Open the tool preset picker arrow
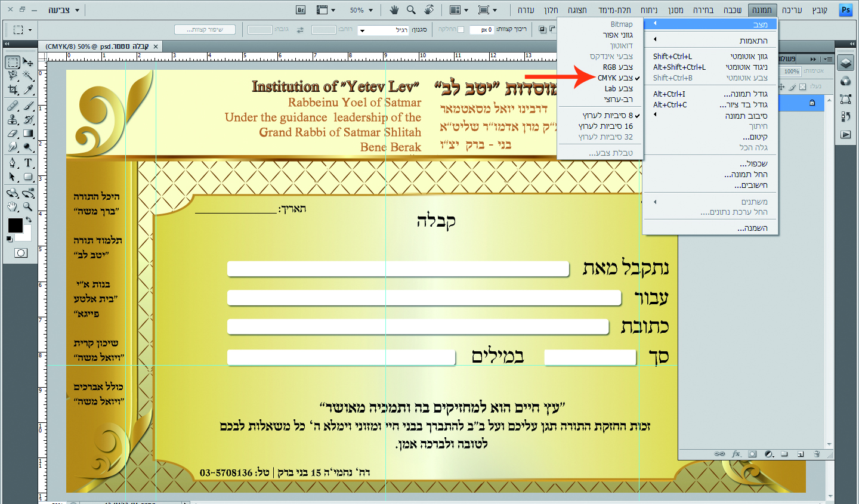859x504 pixels. click(x=30, y=30)
